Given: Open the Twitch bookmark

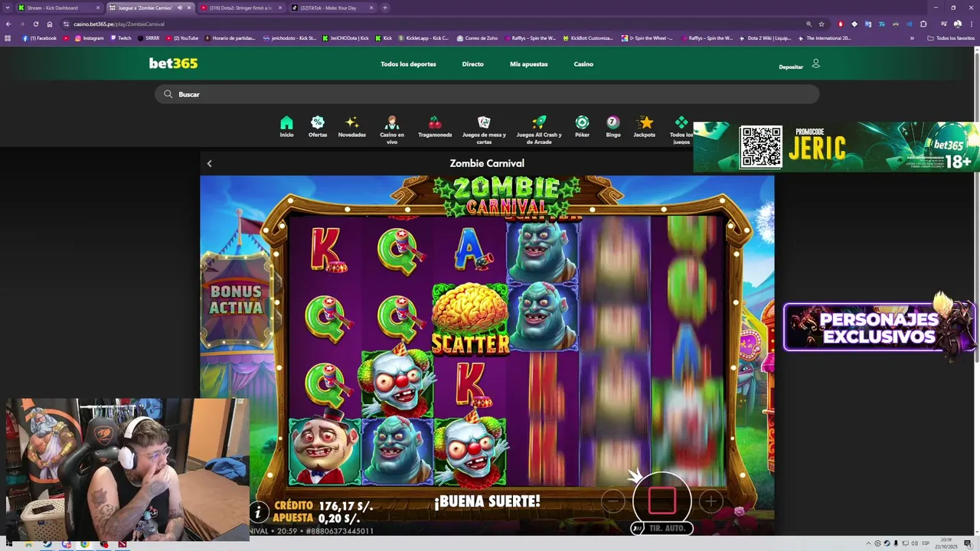Looking at the screenshot, I should [x=120, y=37].
